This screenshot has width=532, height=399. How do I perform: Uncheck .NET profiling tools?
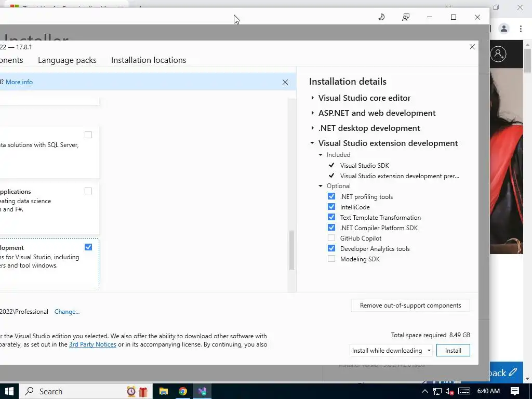click(x=331, y=196)
